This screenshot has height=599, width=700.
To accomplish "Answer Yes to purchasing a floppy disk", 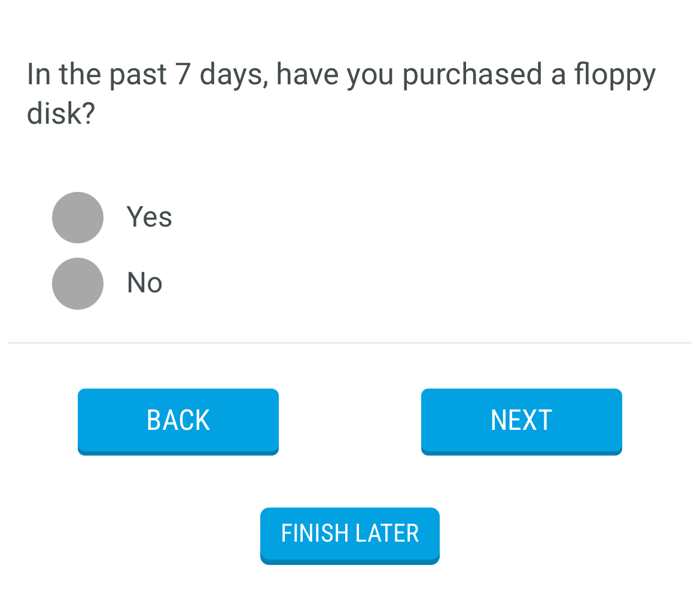I will [x=78, y=218].
